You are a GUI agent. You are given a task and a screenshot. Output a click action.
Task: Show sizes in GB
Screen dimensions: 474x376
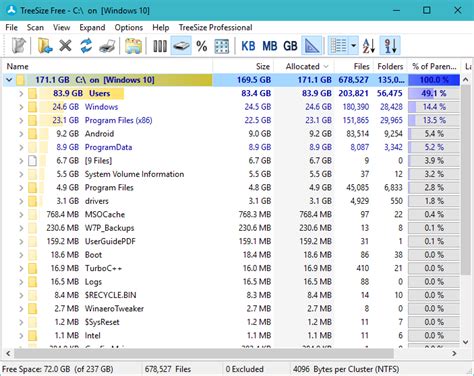point(290,46)
